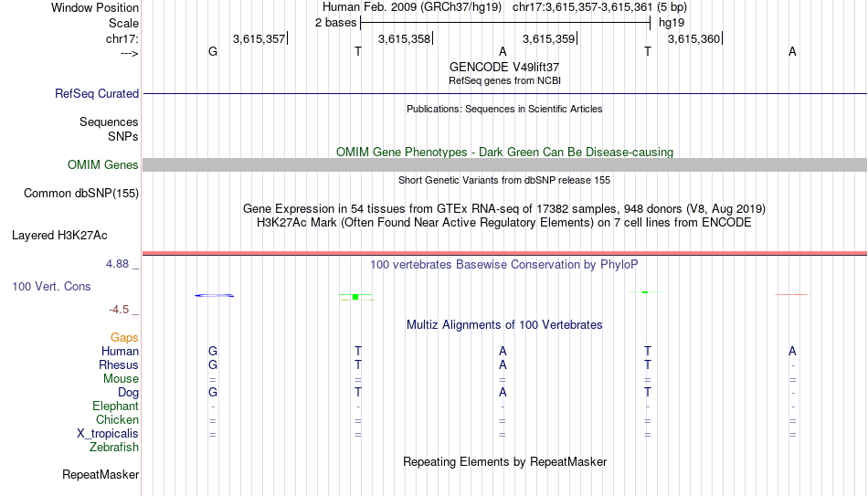Click the GENCODE V49lift37 track title
Viewport: 868px width, 496px height.
(x=504, y=67)
